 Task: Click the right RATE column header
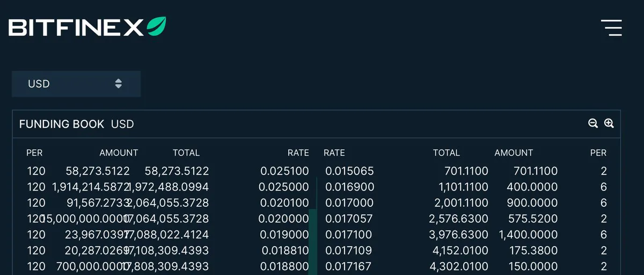334,153
